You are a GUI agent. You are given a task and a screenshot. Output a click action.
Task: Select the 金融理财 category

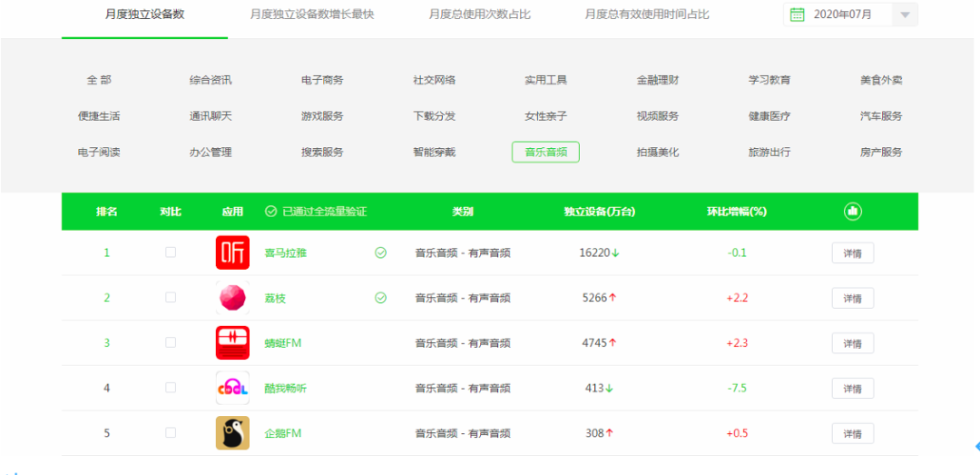tap(658, 80)
